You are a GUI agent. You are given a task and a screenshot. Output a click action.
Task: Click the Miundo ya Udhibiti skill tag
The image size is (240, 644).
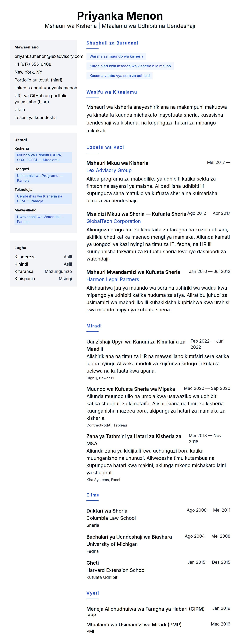pyautogui.click(x=43, y=158)
